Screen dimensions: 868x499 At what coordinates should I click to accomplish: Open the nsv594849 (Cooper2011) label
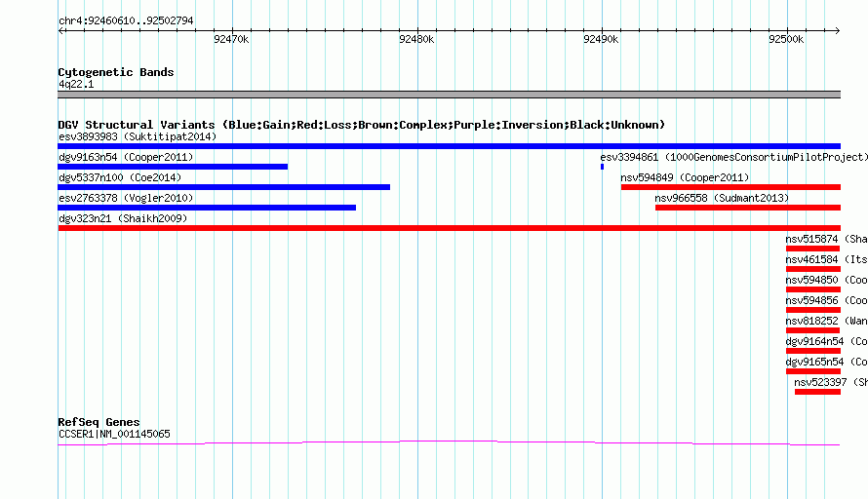pos(685,177)
